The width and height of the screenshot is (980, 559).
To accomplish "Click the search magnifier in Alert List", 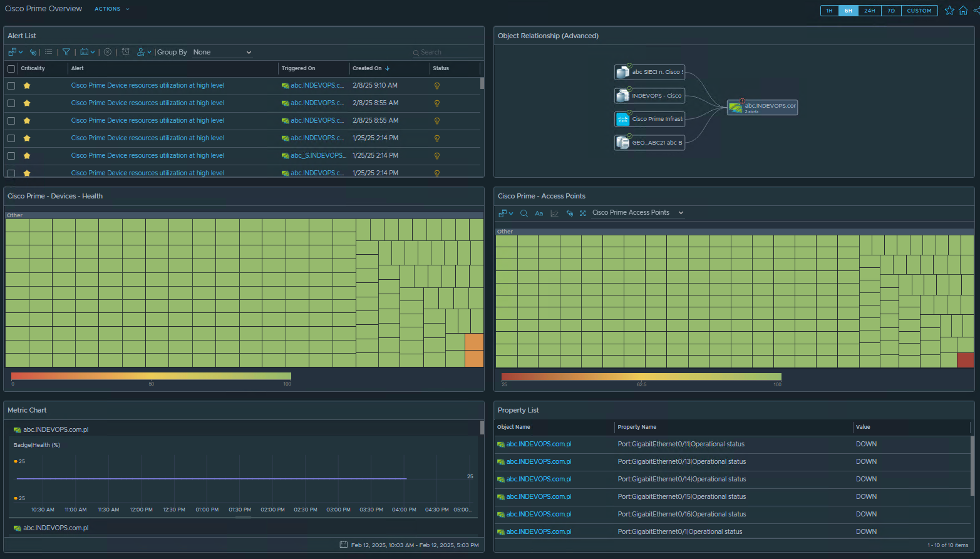I will click(x=416, y=53).
